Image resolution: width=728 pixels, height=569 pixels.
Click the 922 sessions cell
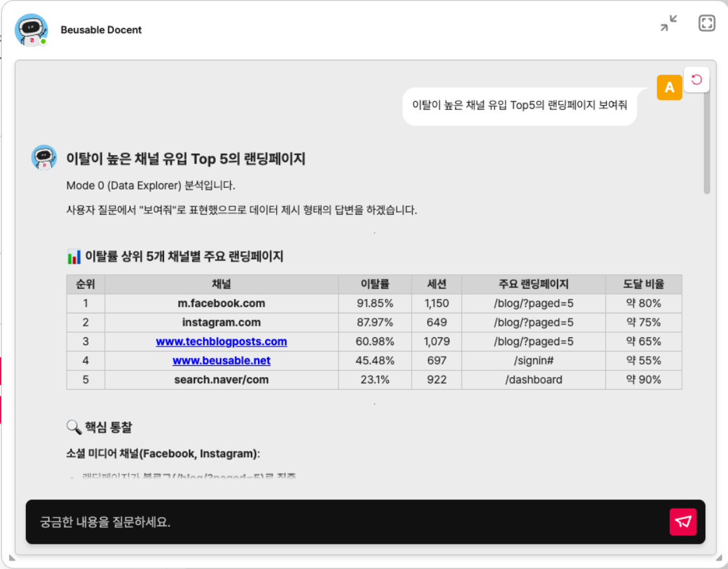436,380
